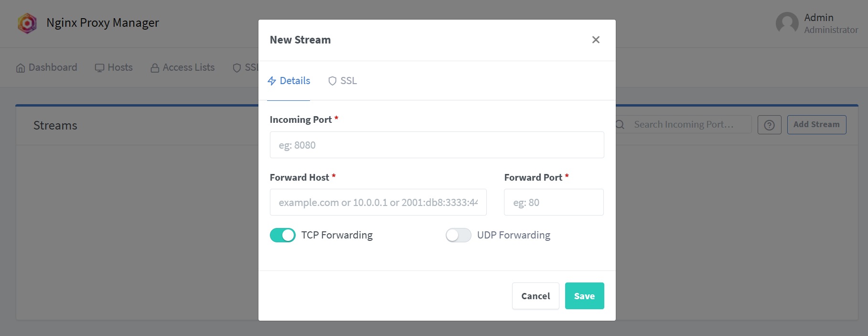Click the Admin user avatar
Viewport: 868px width, 336px height.
click(787, 23)
